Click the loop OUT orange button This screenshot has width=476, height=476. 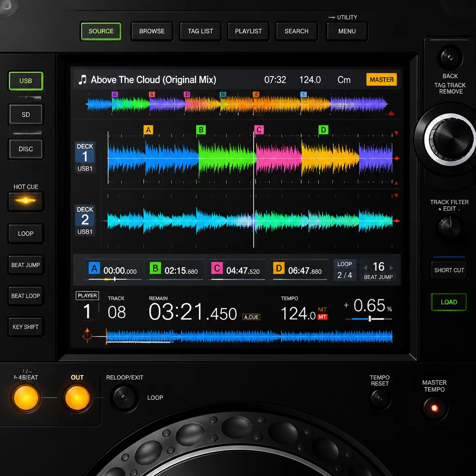tap(77, 398)
